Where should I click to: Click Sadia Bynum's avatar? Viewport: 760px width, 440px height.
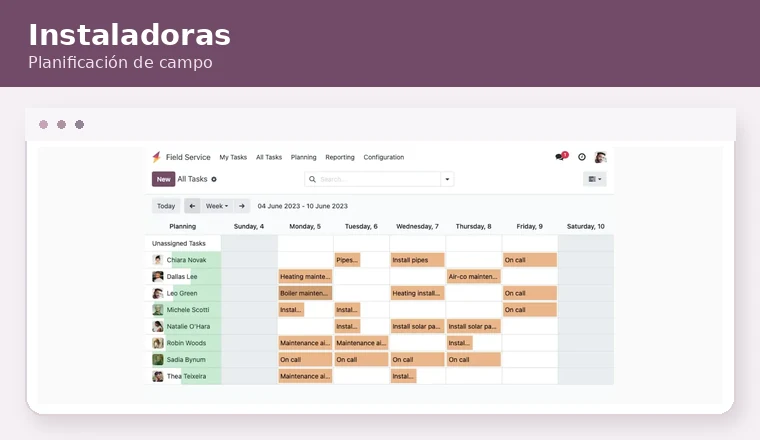point(158,360)
